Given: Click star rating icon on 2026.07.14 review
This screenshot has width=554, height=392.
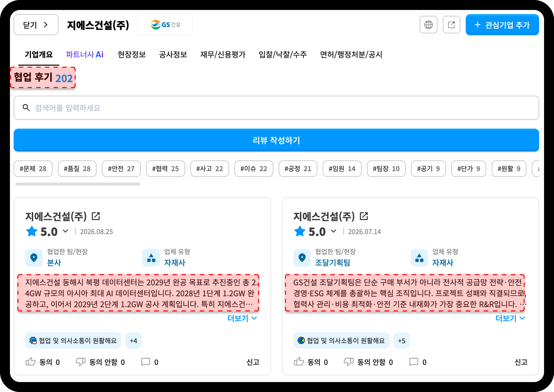Looking at the screenshot, I should pyautogui.click(x=300, y=231).
